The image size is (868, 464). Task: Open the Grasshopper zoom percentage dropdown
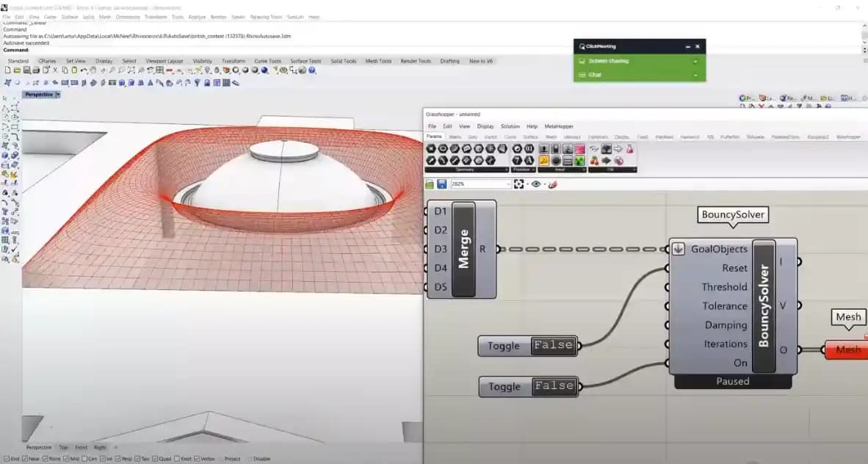[507, 184]
